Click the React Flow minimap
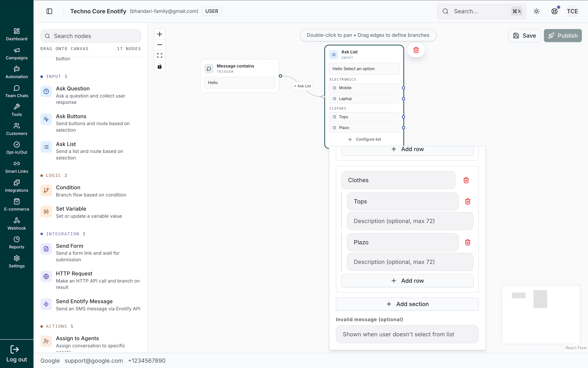The image size is (588, 368). tap(541, 314)
